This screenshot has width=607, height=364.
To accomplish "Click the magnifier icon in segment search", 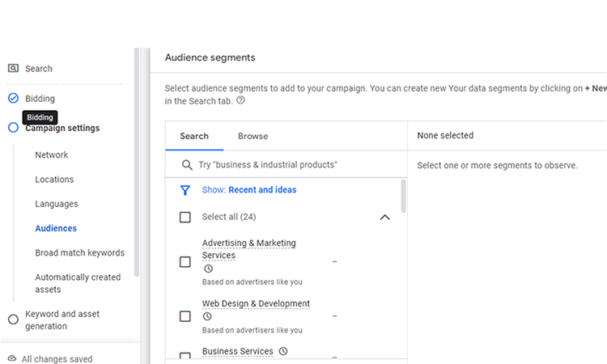I will point(187,165).
